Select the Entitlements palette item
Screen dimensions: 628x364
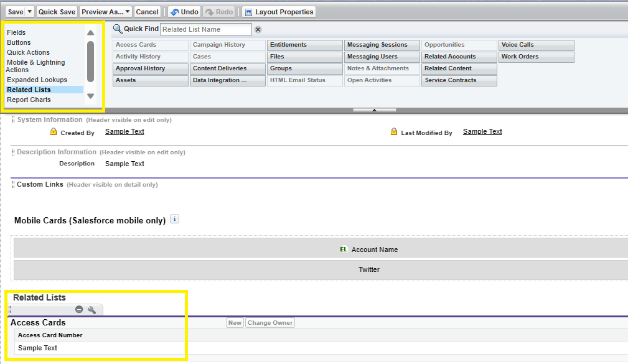click(x=305, y=45)
